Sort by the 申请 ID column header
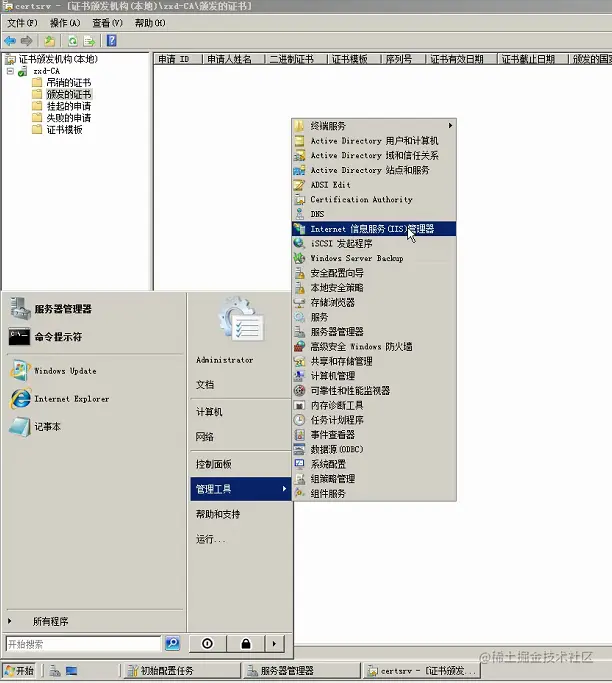This screenshot has width=612, height=683. pos(178,59)
